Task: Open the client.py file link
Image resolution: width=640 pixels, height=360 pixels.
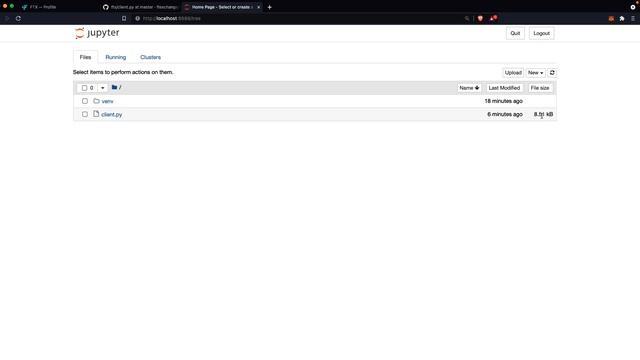Action: click(x=111, y=115)
